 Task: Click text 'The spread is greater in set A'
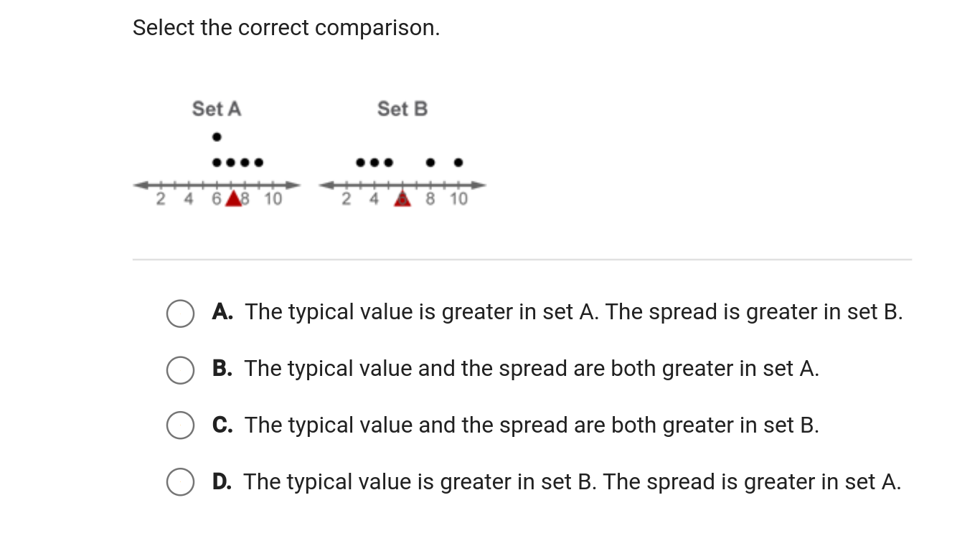pos(752,482)
